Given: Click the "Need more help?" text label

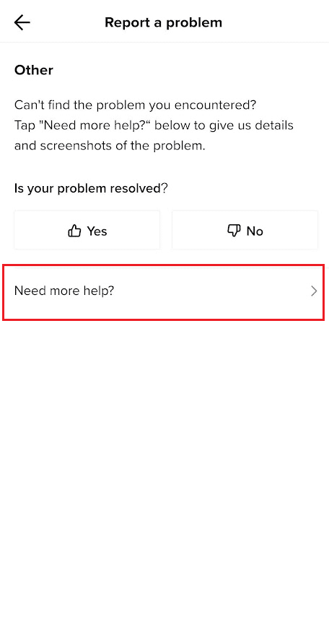Looking at the screenshot, I should [x=64, y=291].
